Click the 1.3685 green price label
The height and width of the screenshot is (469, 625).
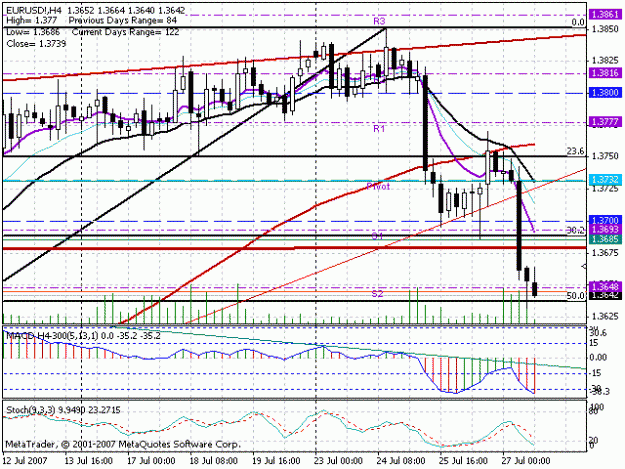605,239
